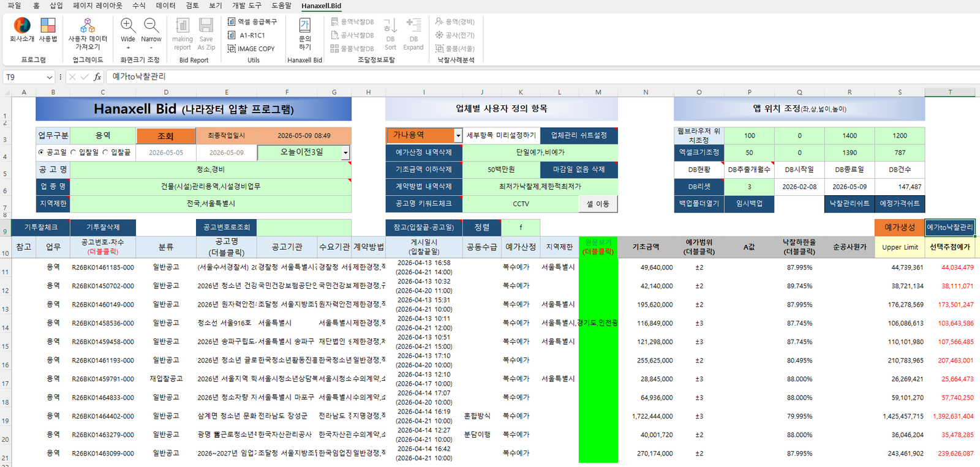This screenshot has height=467, width=980.
Task: Click 세부항목 미리설정하기 button
Action: click(x=501, y=135)
